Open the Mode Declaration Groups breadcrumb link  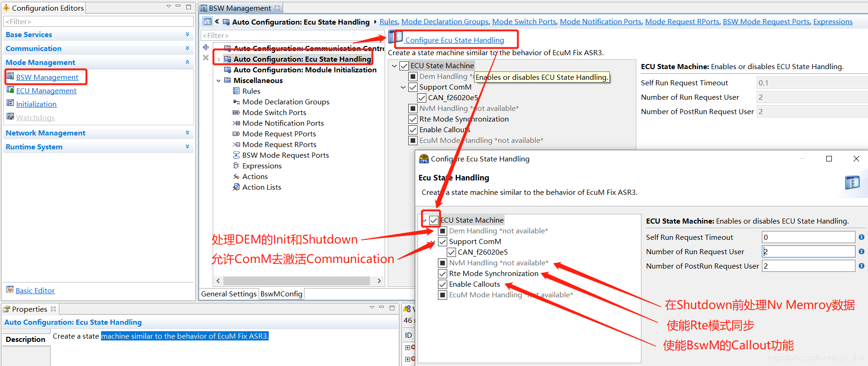coord(445,21)
